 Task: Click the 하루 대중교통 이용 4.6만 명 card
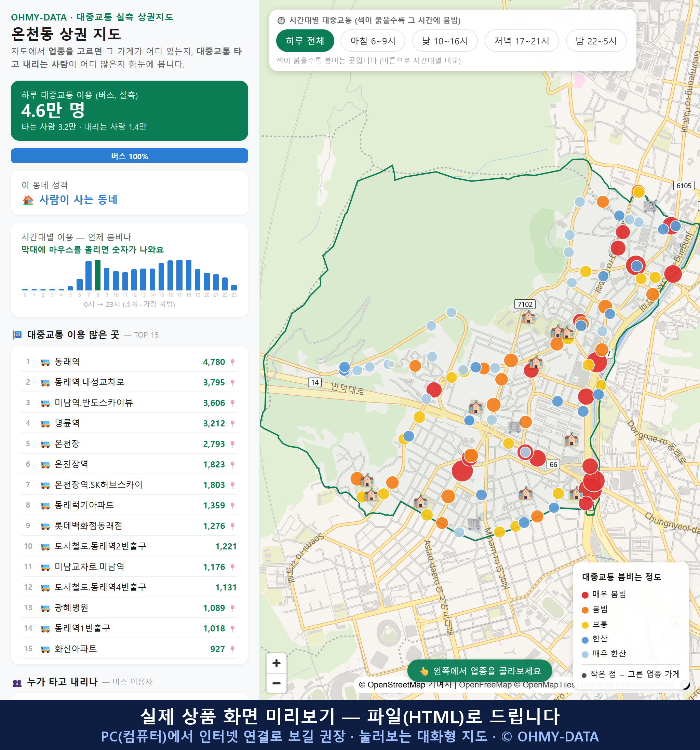(x=130, y=111)
